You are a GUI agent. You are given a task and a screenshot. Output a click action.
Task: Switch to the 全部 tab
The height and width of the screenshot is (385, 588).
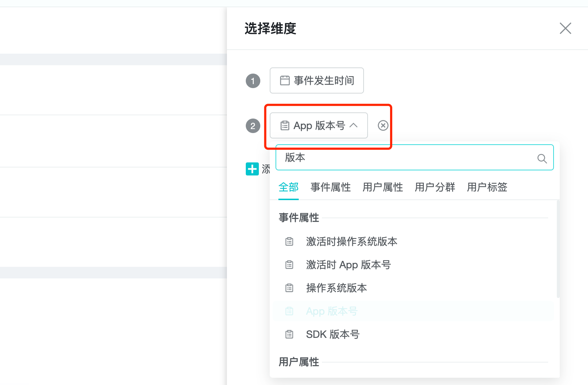click(x=288, y=187)
